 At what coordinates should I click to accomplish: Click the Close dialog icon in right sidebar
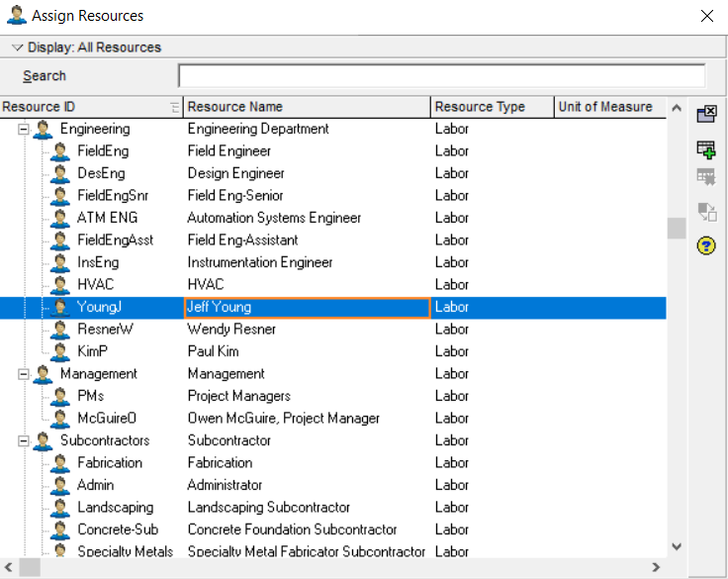(706, 113)
